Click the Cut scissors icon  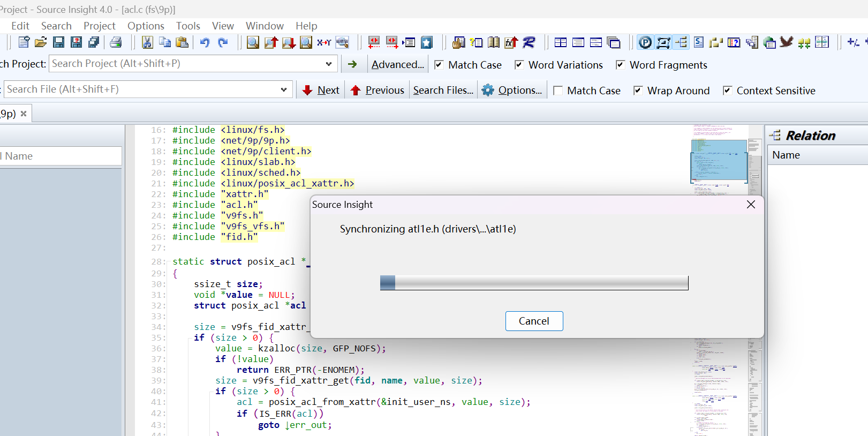[x=147, y=42]
